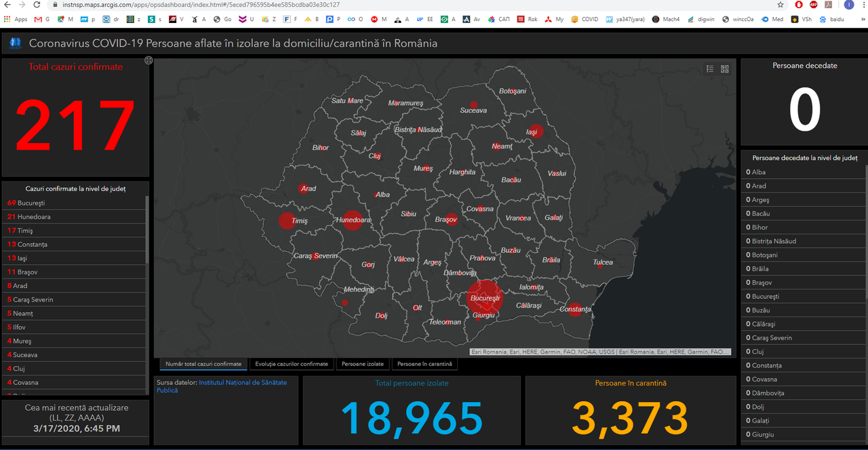Open the PDF extension icon
The width and height of the screenshot is (868, 450).
(x=829, y=5)
